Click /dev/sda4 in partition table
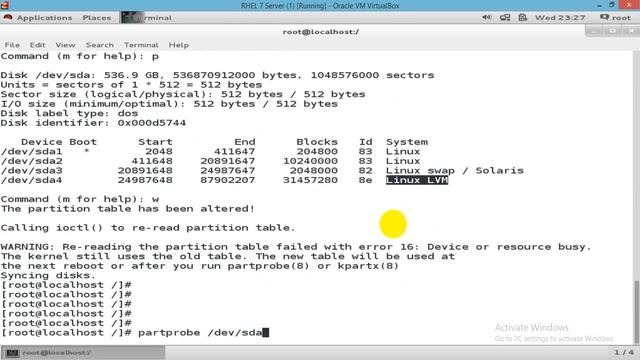This screenshot has height=360, width=640. click(31, 180)
